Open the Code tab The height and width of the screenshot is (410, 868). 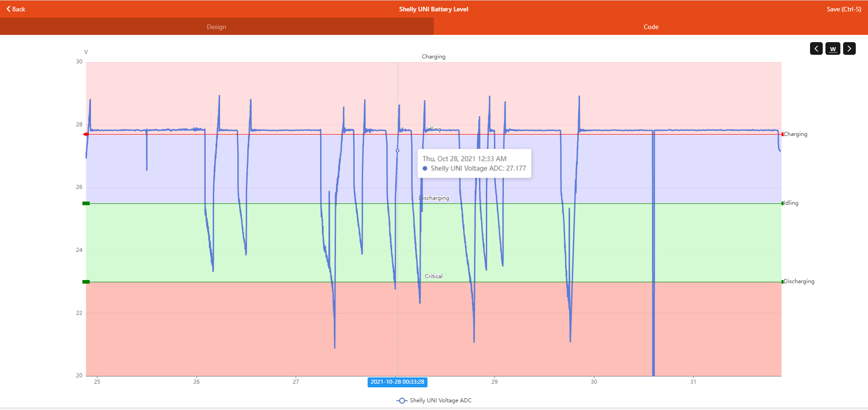pos(651,27)
